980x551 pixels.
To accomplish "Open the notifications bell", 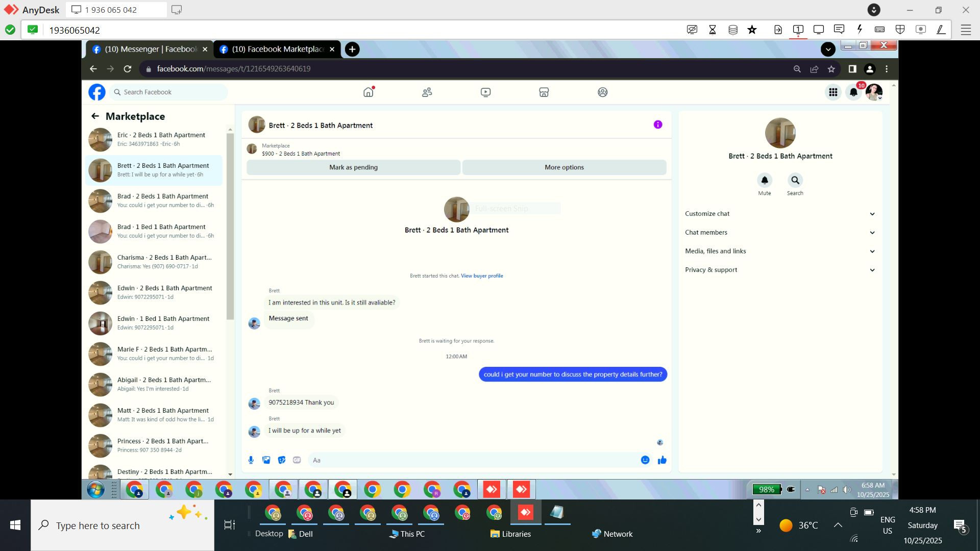I will (x=853, y=92).
